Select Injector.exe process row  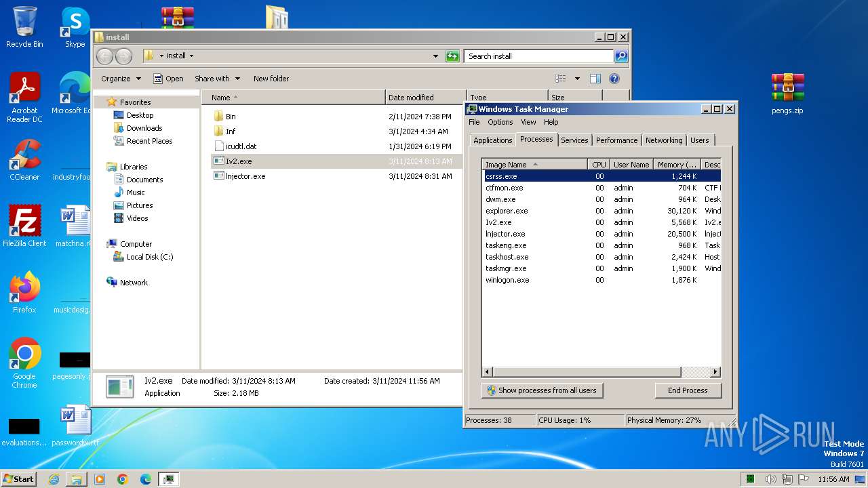coord(601,234)
